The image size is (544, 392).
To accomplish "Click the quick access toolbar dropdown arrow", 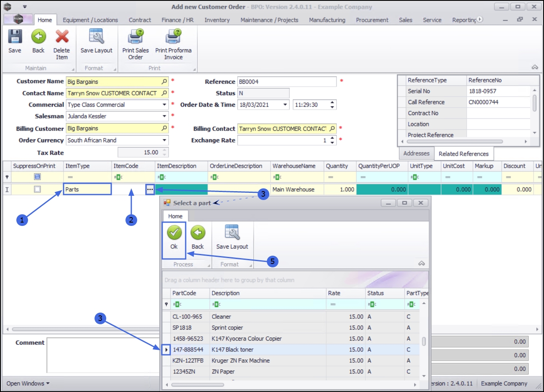I will (25, 7).
